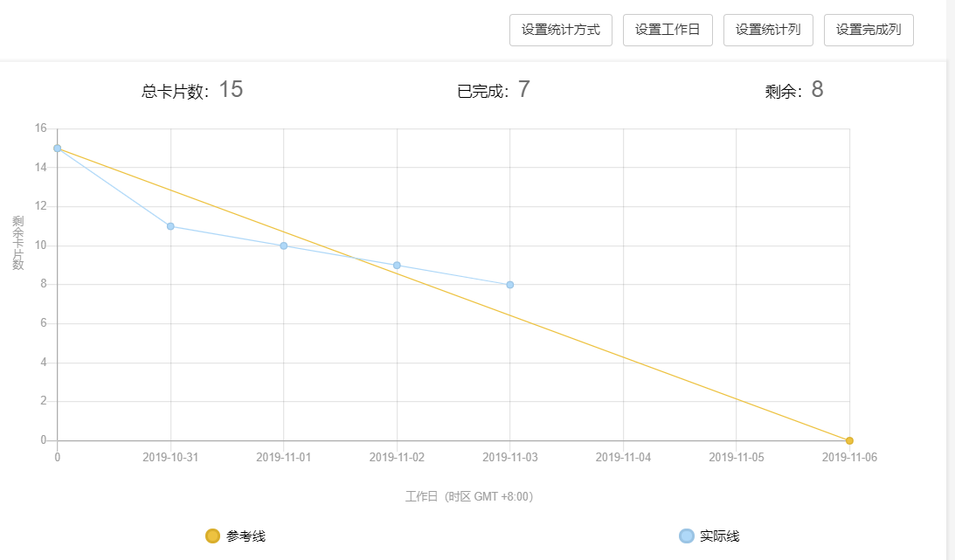Toggle the 实际线 legend marker

click(687, 536)
